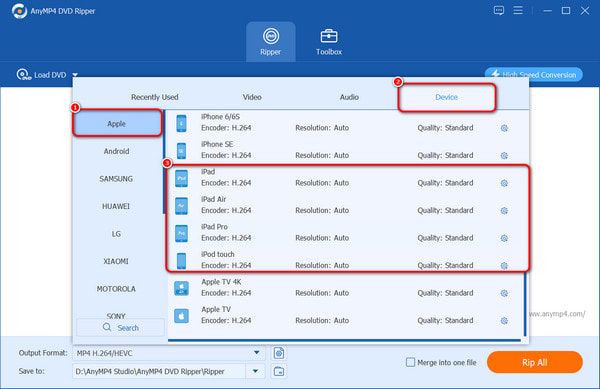Screen dimensions: 600x389
Task: Click the iPad device icon
Action: [181, 179]
